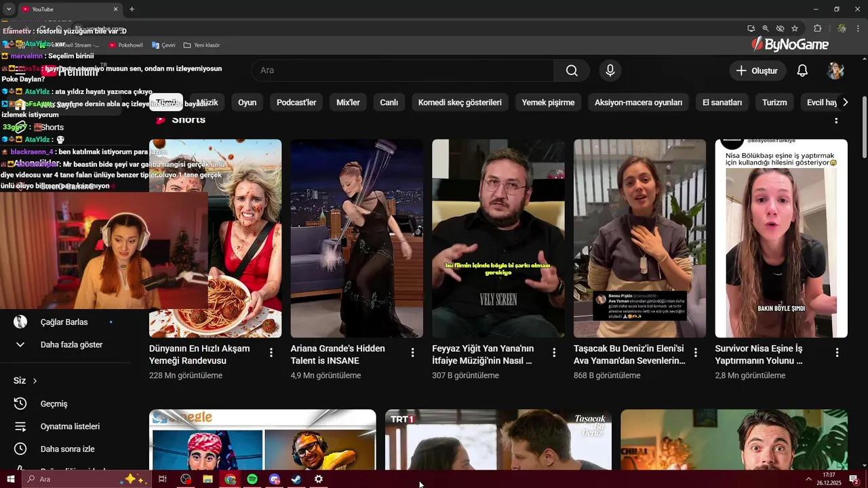Open the YouTube notifications bell
Viewport: 868px width, 488px height.
[x=802, y=70]
